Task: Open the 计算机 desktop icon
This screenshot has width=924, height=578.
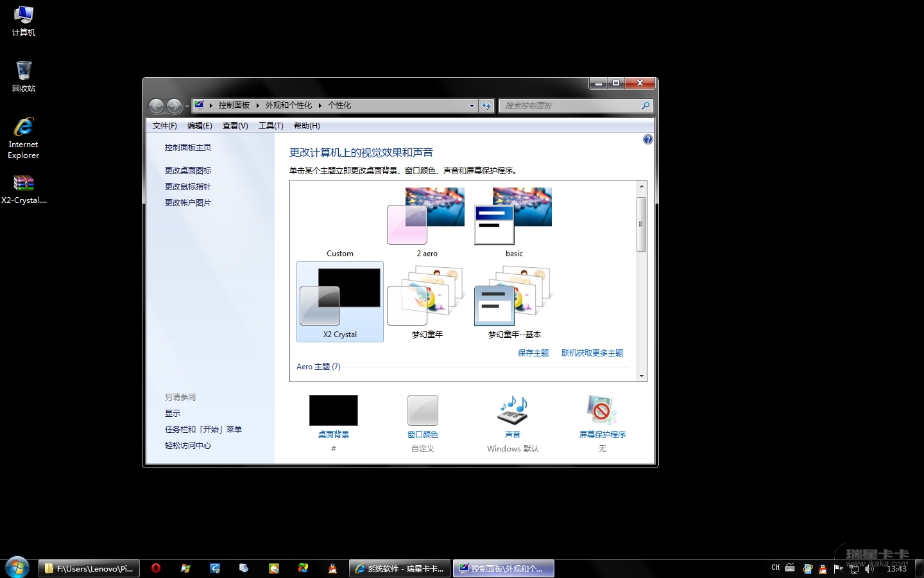Action: pyautogui.click(x=24, y=21)
